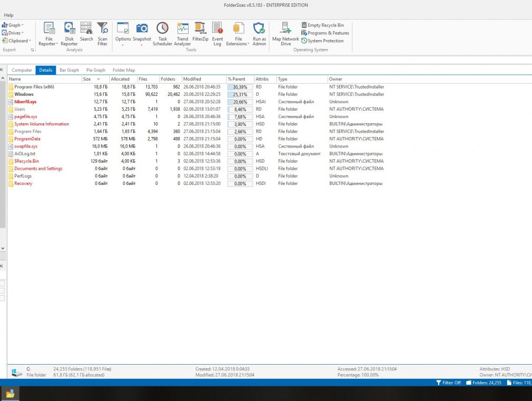
Task: Open File Reporter dropdown arrow
Action: [57, 44]
